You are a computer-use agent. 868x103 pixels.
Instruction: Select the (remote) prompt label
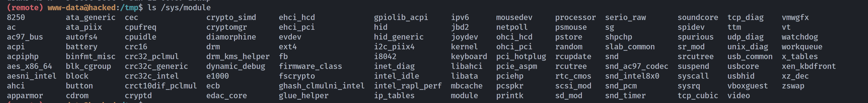coord(25,8)
